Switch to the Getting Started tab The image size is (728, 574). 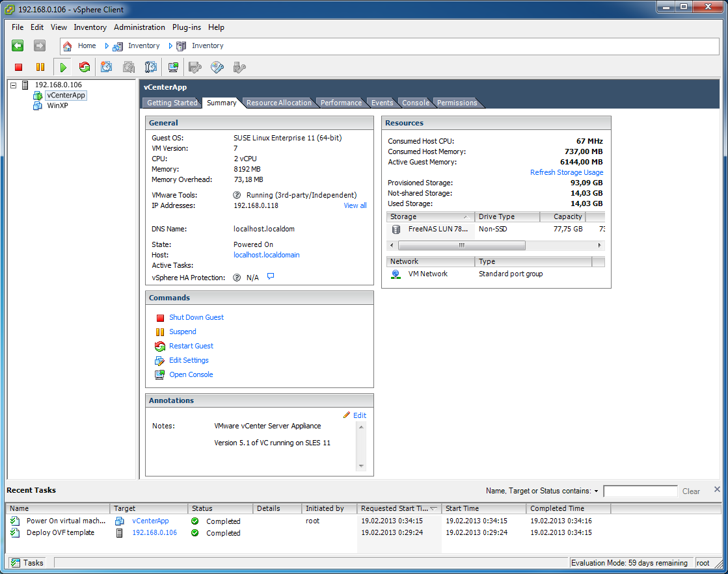coord(172,103)
